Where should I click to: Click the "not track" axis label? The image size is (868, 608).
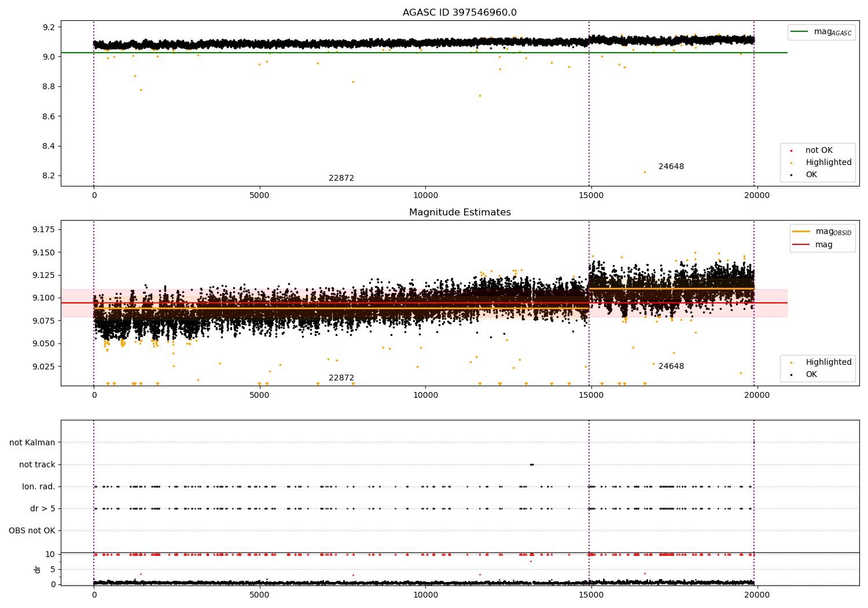pos(37,464)
